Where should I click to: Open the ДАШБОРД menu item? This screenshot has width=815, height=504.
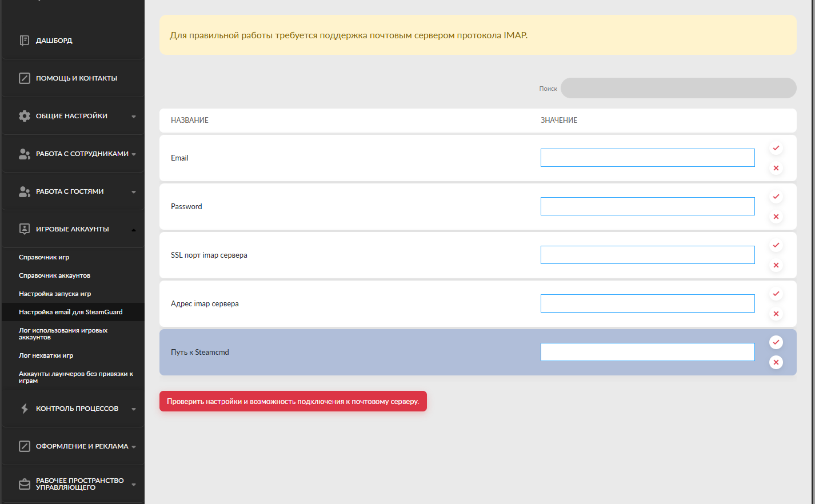tap(73, 41)
